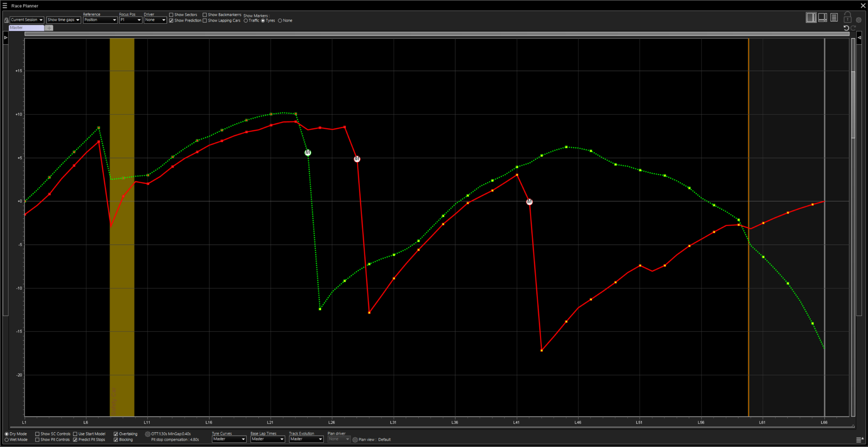868x447 pixels.
Task: Add a new plan tab with plus button
Action: [49, 28]
